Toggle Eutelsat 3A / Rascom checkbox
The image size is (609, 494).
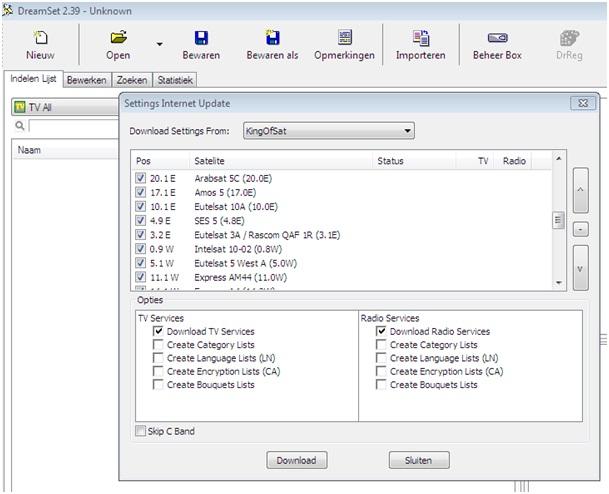click(x=140, y=235)
